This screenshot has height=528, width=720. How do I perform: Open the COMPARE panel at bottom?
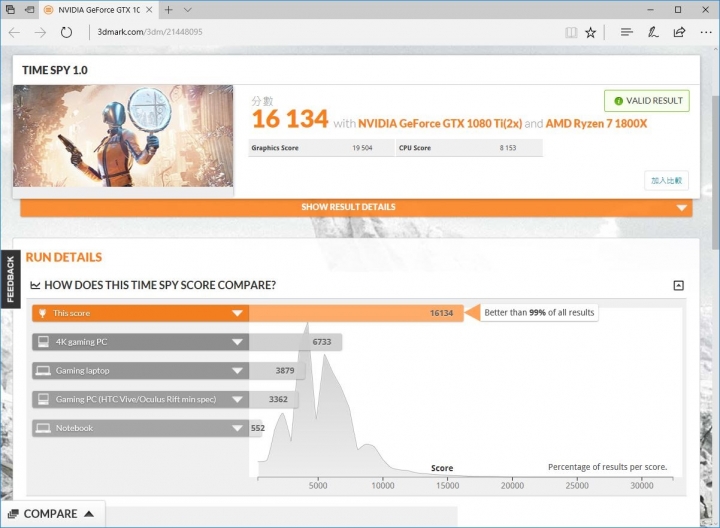pos(52,514)
